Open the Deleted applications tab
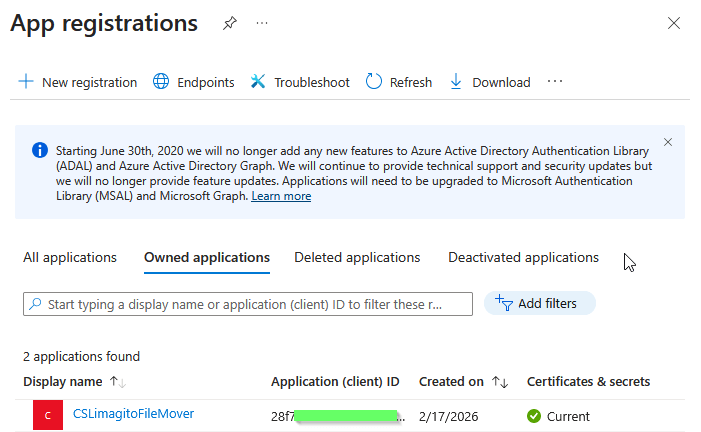 pos(357,258)
